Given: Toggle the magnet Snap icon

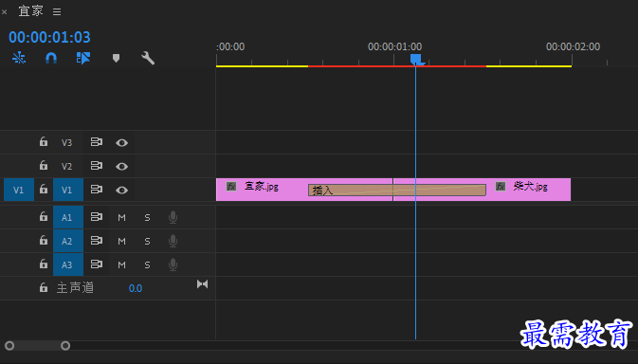Looking at the screenshot, I should click(51, 58).
